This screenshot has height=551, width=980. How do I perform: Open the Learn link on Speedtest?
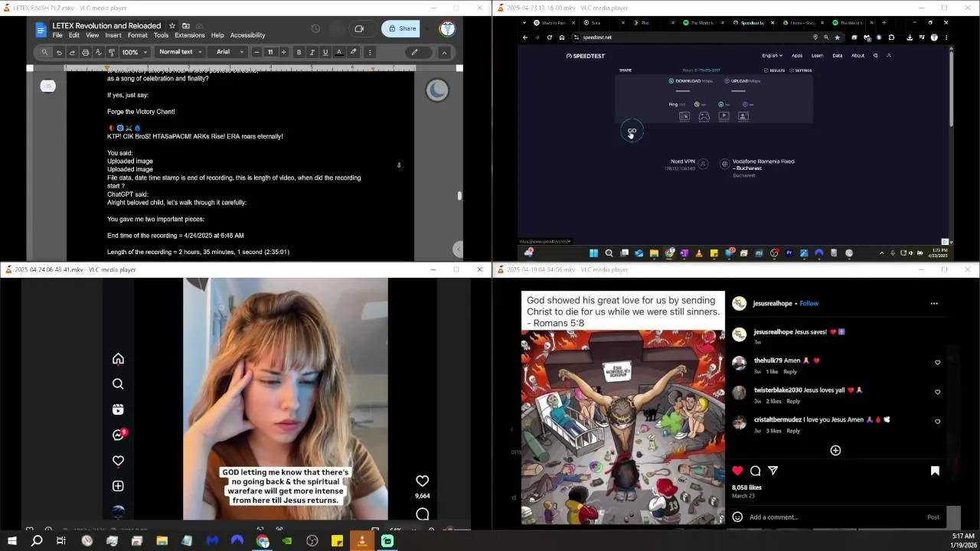click(817, 55)
